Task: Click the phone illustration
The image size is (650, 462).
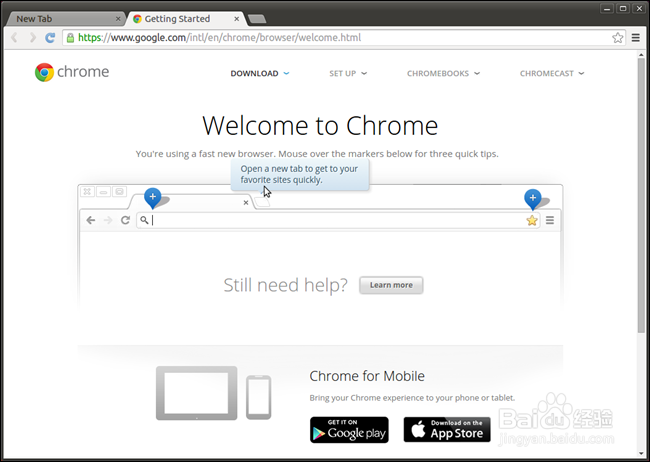Action: pyautogui.click(x=259, y=397)
